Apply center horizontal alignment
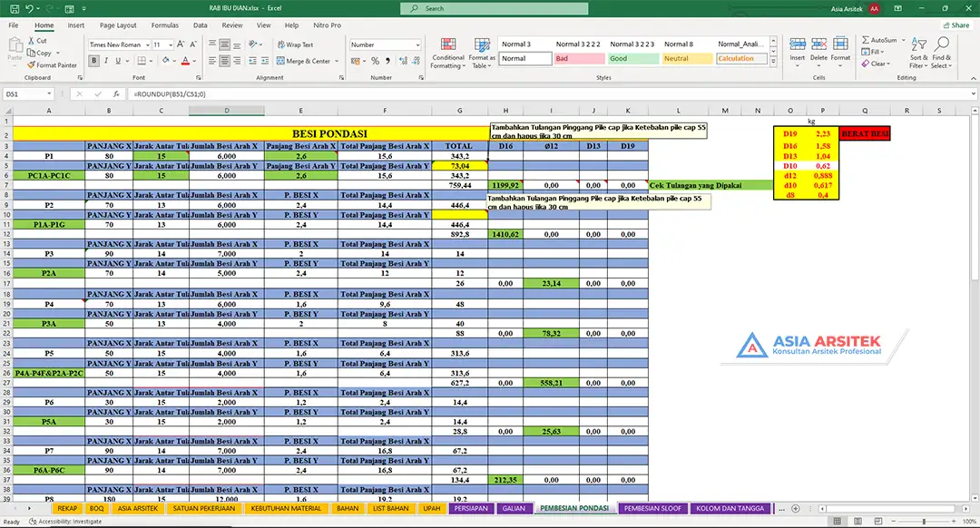980x528 pixels. (224, 61)
